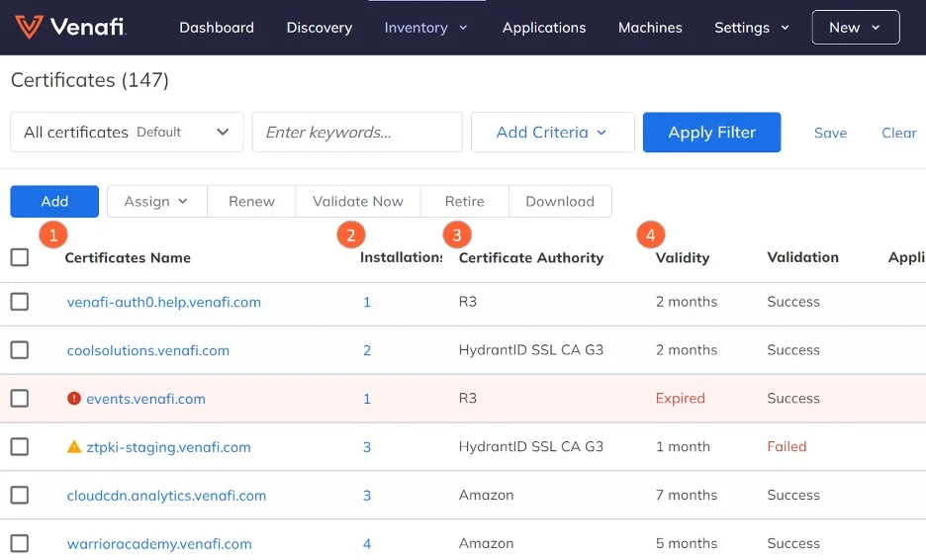Open the All certificates saved filter dropdown
The image size is (926, 560).
[x=127, y=132]
